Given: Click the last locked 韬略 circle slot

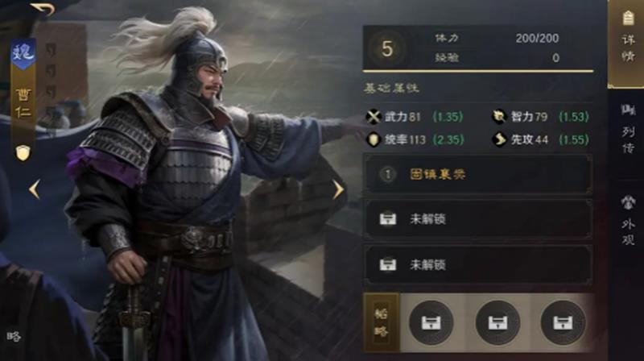Looking at the screenshot, I should pos(563,322).
